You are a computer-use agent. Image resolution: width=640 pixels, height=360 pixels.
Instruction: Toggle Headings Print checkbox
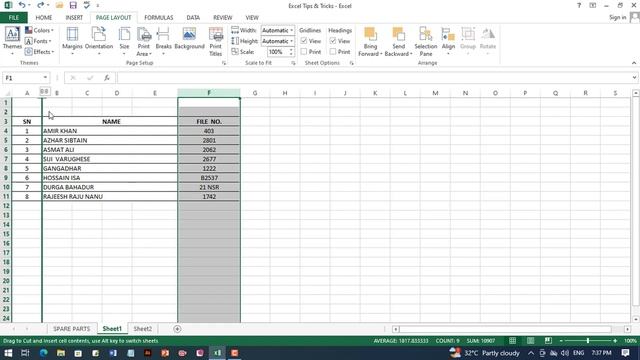tap(333, 52)
